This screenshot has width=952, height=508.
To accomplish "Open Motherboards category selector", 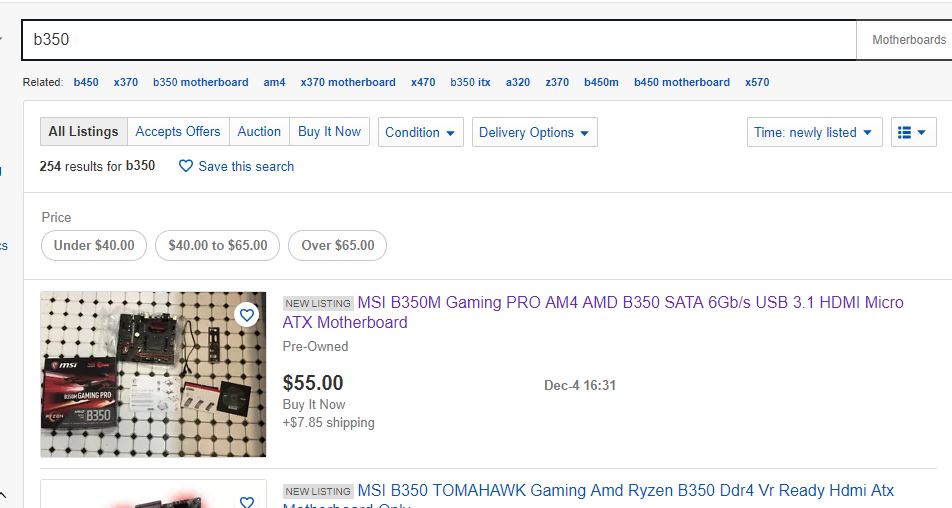I will point(906,40).
